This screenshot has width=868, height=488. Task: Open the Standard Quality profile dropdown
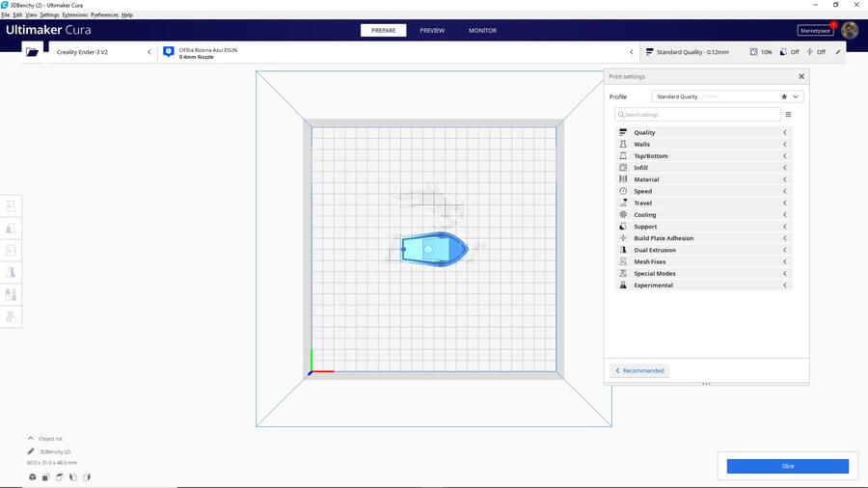point(727,96)
